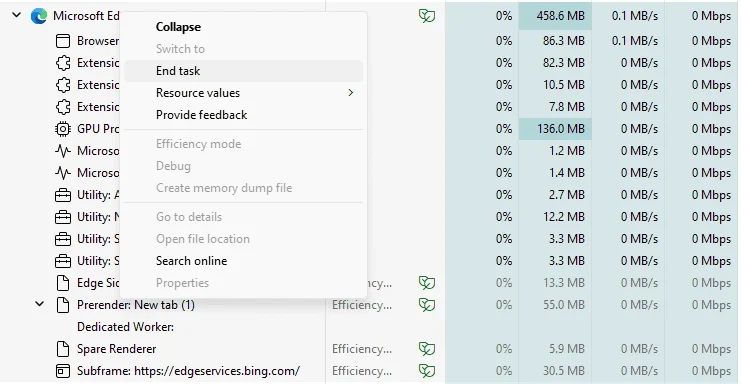The width and height of the screenshot is (742, 384).
Task: Select the Prerender: New tab (1) label
Action: tap(136, 305)
